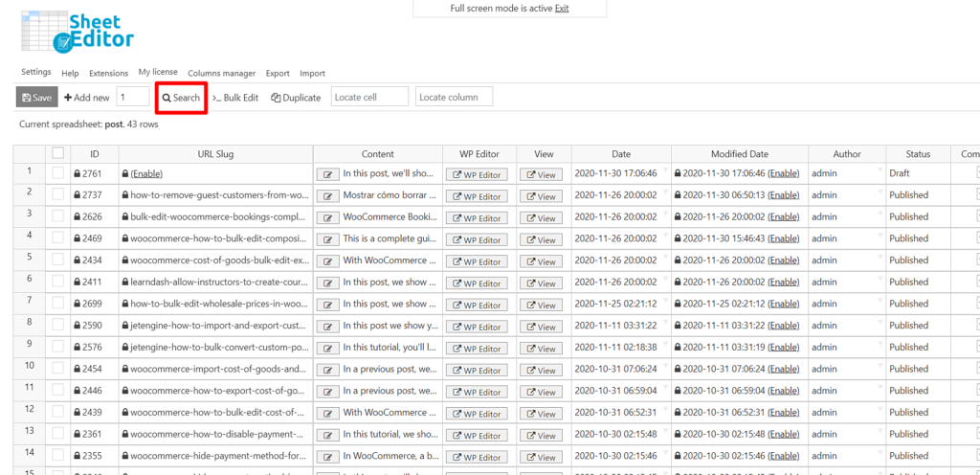Open date dropdown arrow for row 2699
Image resolution: width=980 pixels, height=475 pixels.
(665, 300)
